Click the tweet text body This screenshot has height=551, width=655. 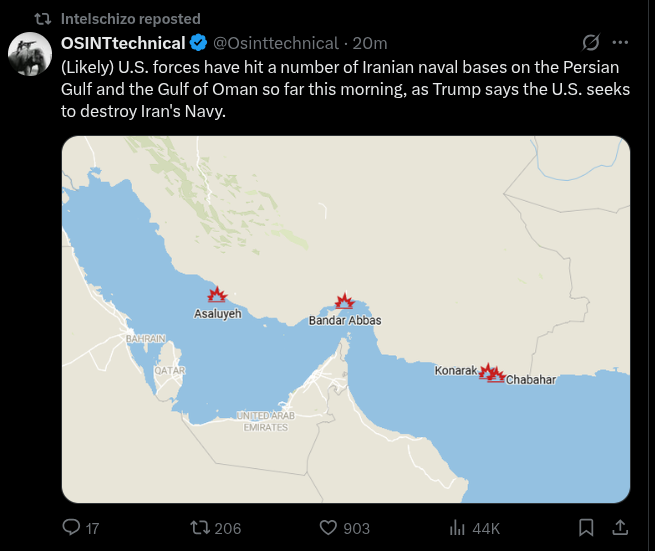click(x=340, y=90)
